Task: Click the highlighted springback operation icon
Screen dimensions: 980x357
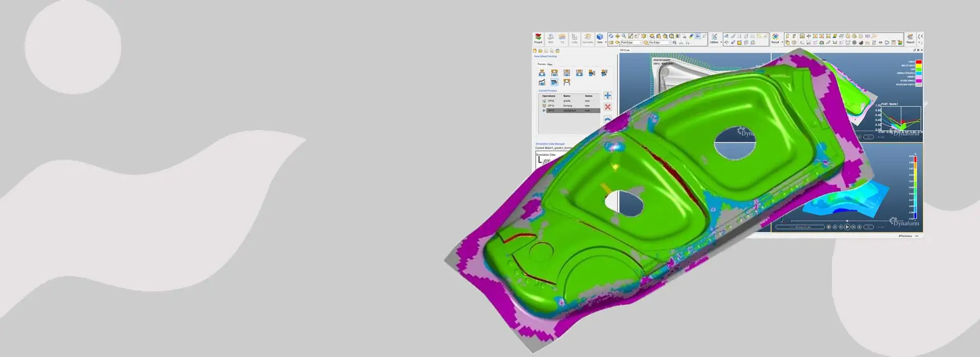Action: click(x=554, y=82)
